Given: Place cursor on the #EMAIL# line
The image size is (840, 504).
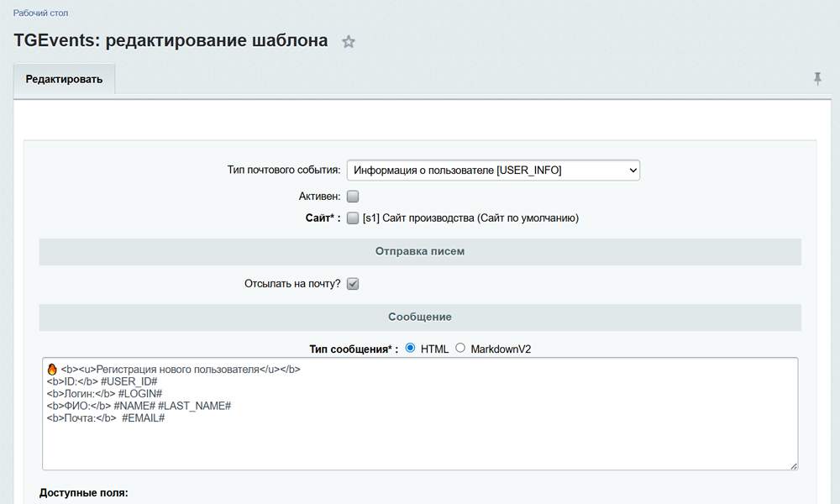Looking at the screenshot, I should tap(143, 418).
